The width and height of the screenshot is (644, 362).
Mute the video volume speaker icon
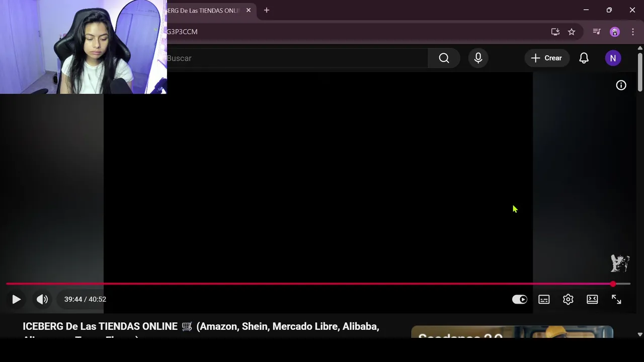[x=42, y=299]
